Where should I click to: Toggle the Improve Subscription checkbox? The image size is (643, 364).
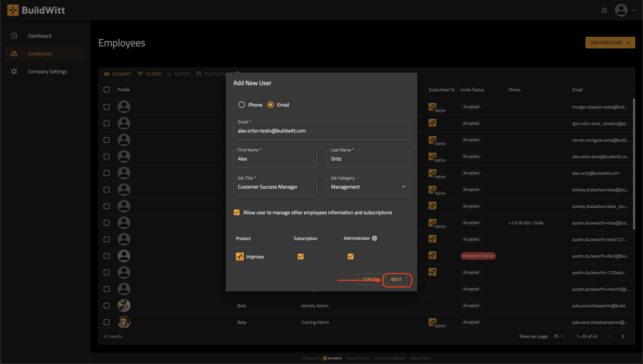pos(301,257)
